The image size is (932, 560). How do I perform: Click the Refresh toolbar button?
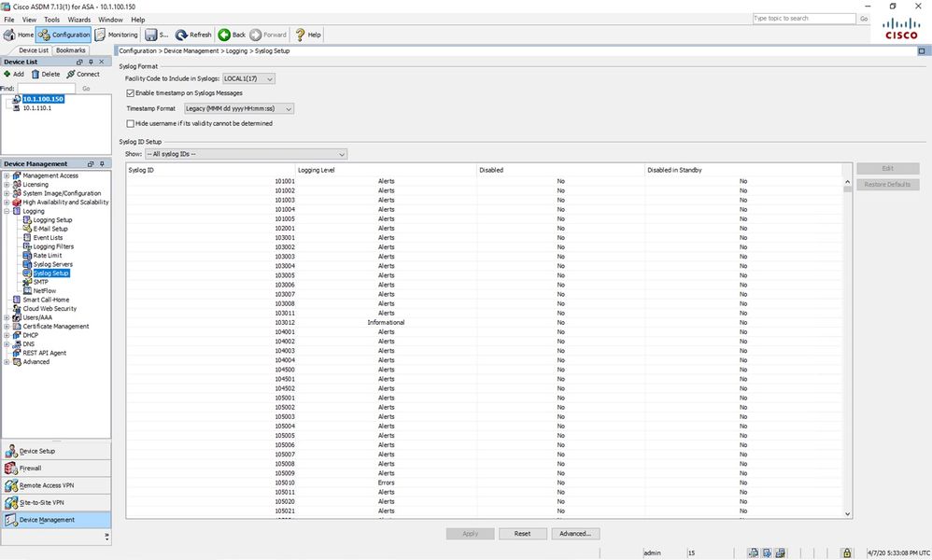[193, 35]
